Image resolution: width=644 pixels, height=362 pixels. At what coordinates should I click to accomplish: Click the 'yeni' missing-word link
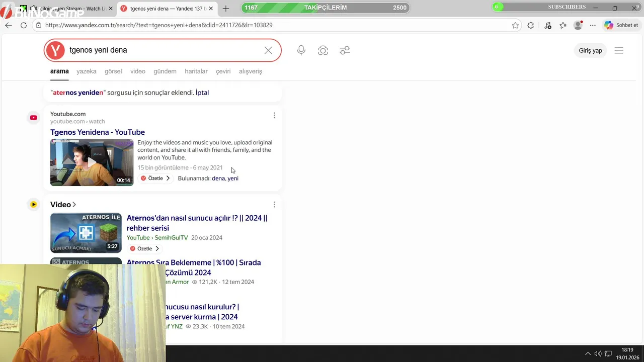[x=233, y=178]
